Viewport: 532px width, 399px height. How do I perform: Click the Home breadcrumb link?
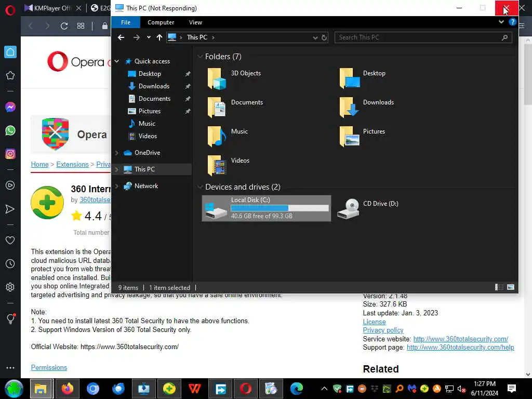[39, 164]
